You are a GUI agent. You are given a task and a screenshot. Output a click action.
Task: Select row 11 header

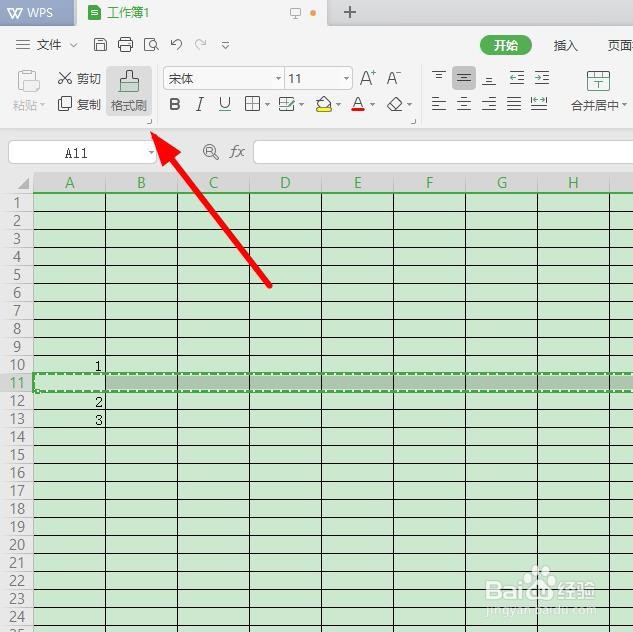(x=17, y=383)
